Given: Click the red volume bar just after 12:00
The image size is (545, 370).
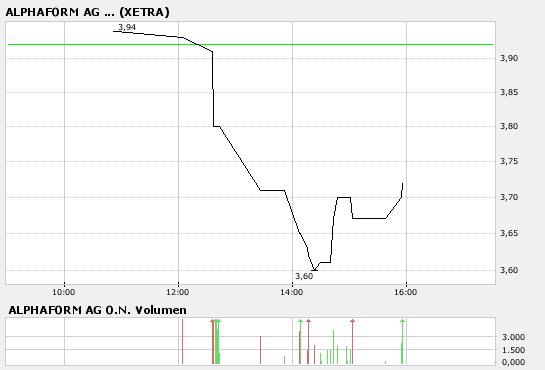Looking at the screenshot, I should coord(182,342).
